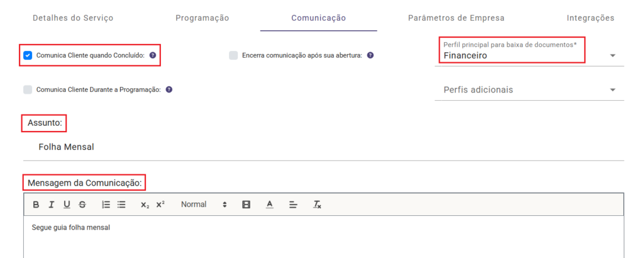Insert a bulleted list in the message
The image size is (644, 258).
click(x=122, y=205)
